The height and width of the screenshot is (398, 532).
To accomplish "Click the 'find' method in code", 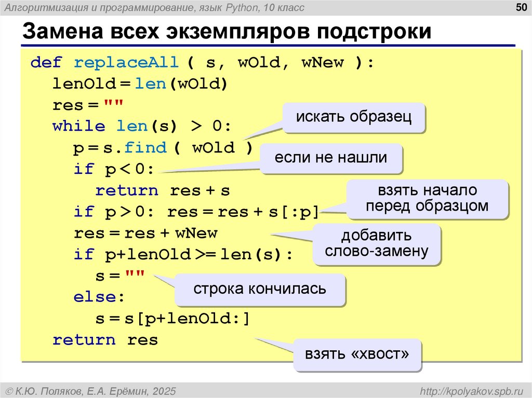I will (x=145, y=147).
